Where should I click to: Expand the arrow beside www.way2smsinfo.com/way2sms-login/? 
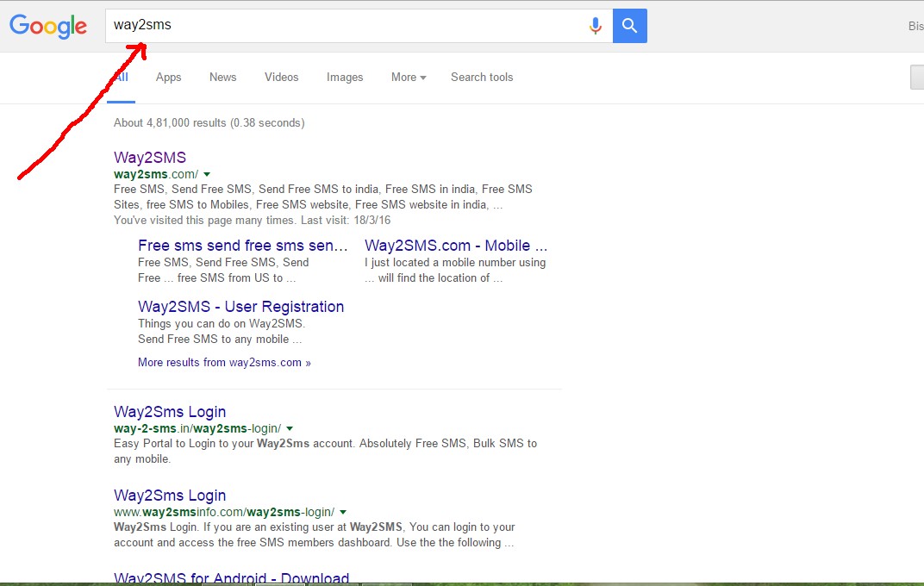click(x=343, y=513)
